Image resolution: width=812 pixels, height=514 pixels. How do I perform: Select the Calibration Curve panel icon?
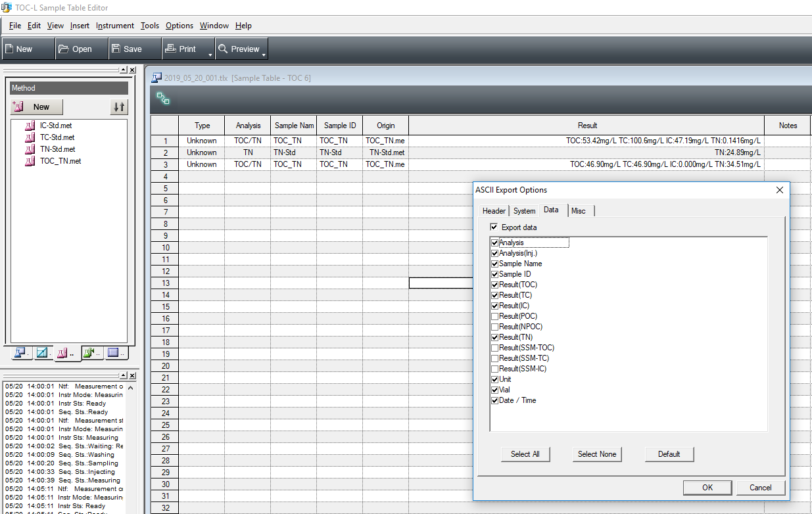42,353
